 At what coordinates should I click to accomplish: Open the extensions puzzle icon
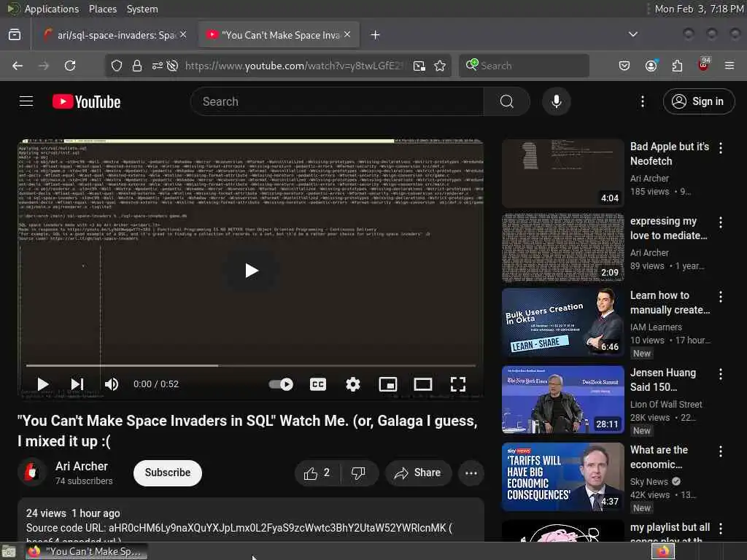677,66
